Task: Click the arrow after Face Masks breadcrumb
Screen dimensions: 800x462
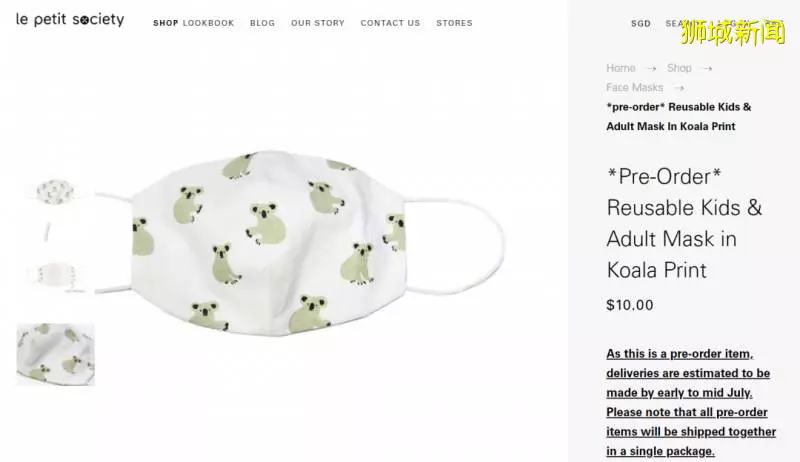Action: click(679, 88)
